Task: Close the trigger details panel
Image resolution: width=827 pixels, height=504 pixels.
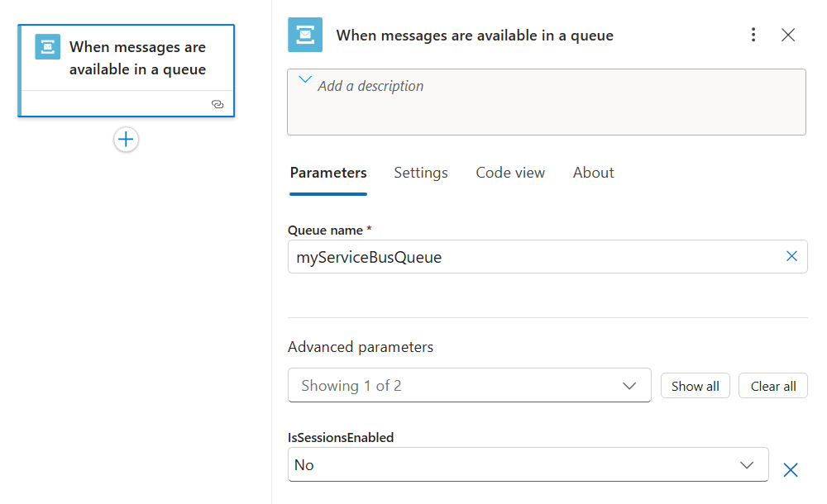Action: pyautogui.click(x=787, y=35)
